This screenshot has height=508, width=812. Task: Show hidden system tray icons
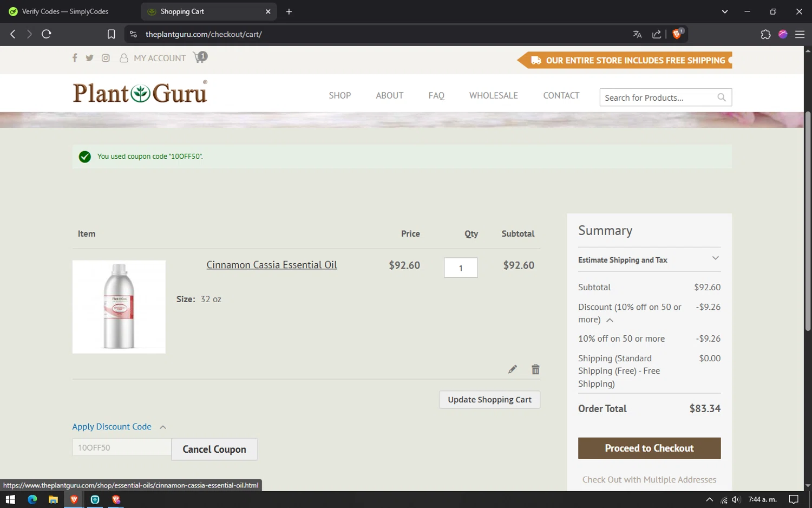coord(709,499)
